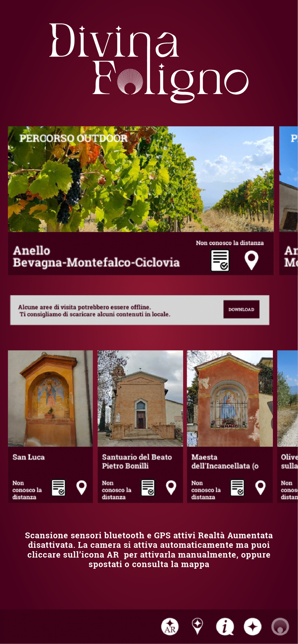Open San Luca details document icon
298x644 pixels.
pyautogui.click(x=58, y=488)
